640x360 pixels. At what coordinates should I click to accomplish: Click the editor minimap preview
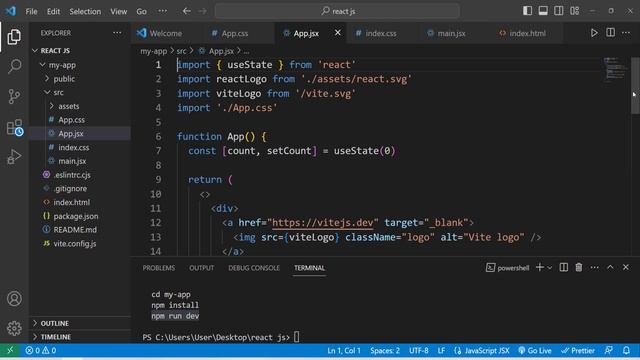(615, 69)
